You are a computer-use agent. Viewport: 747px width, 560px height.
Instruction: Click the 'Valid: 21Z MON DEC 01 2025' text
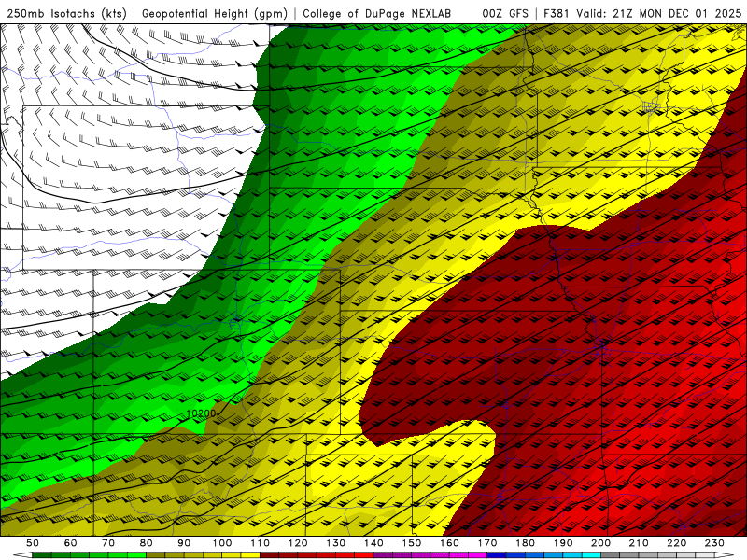[x=659, y=13]
